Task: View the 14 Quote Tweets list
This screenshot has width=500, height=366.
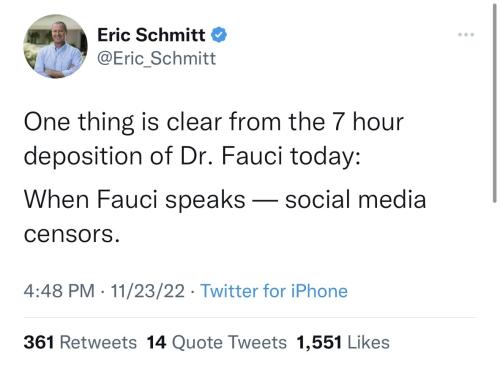Action: 217,342
